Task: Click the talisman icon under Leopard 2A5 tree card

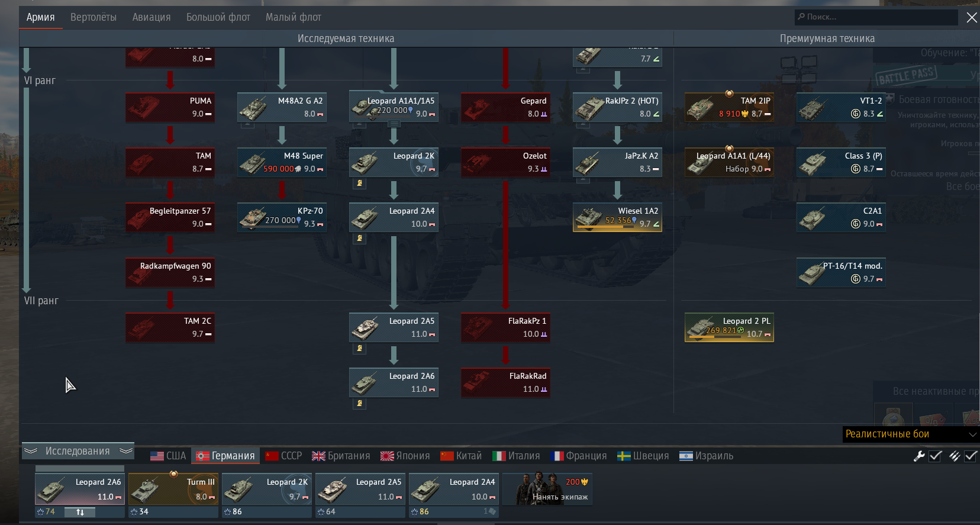Action: click(x=359, y=349)
